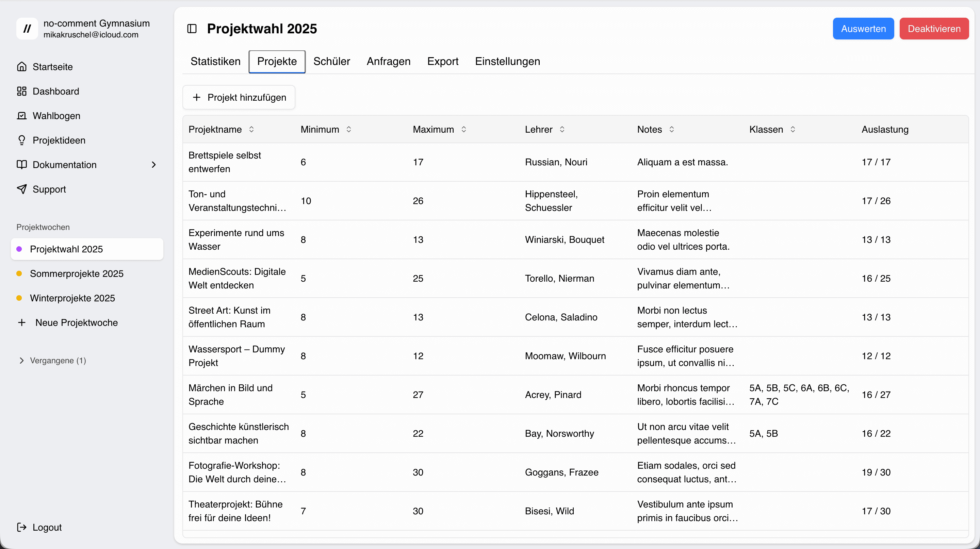Screen dimensions: 980x549
Task: Go to the Anfragen tab
Action: tap(388, 61)
